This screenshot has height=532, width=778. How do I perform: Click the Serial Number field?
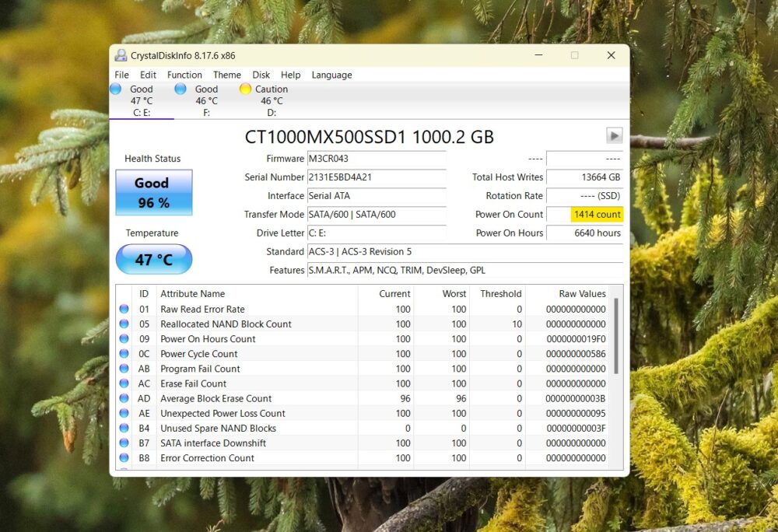click(377, 177)
